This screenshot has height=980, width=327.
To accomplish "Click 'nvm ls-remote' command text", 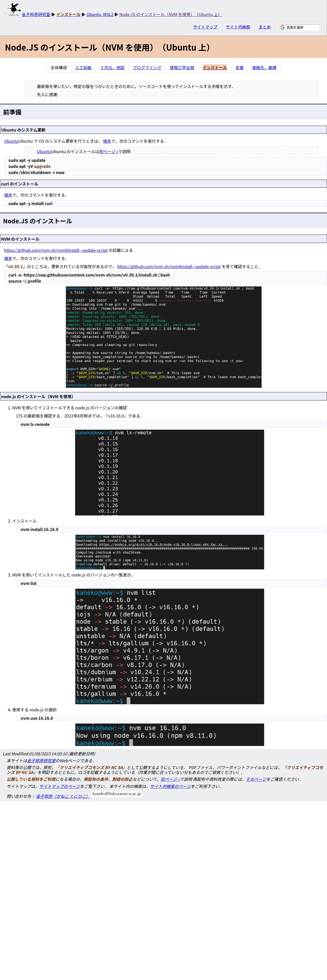I will [x=35, y=424].
